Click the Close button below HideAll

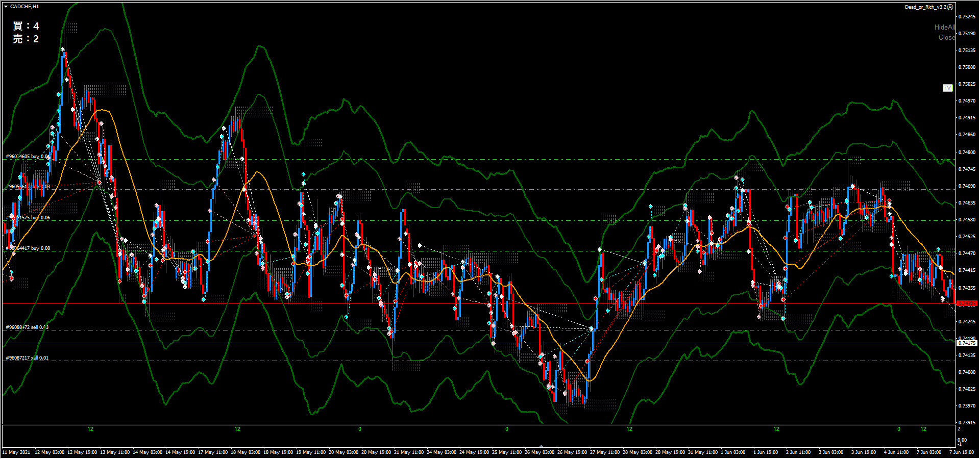(x=946, y=37)
